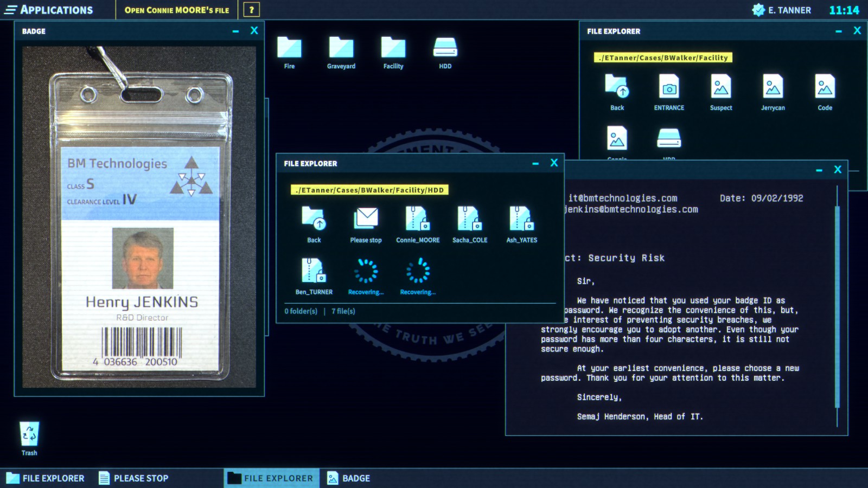868x488 pixels.
Task: Open the Trash bin
Action: point(29,434)
